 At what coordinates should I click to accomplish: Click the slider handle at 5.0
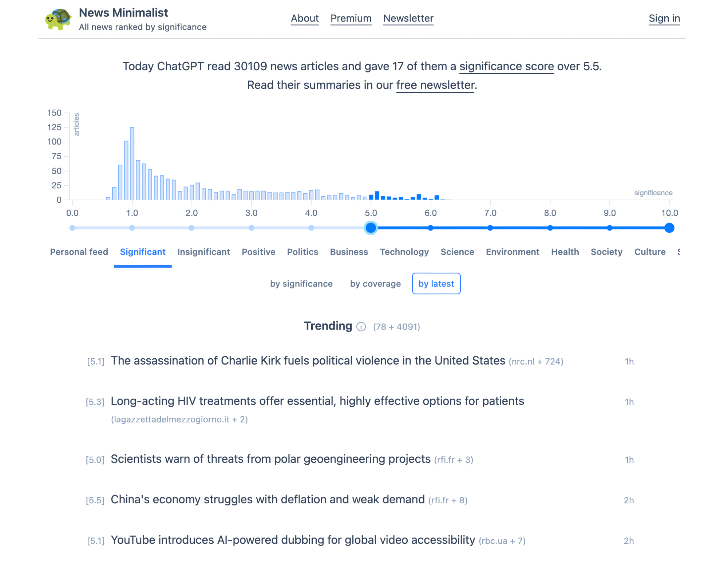(371, 228)
